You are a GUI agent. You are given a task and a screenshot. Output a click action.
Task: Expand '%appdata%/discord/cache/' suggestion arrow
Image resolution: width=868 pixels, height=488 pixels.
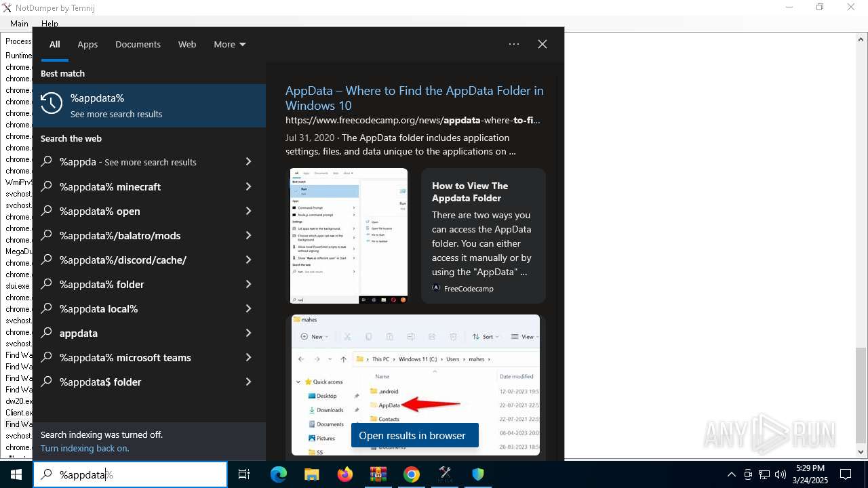[x=248, y=260]
